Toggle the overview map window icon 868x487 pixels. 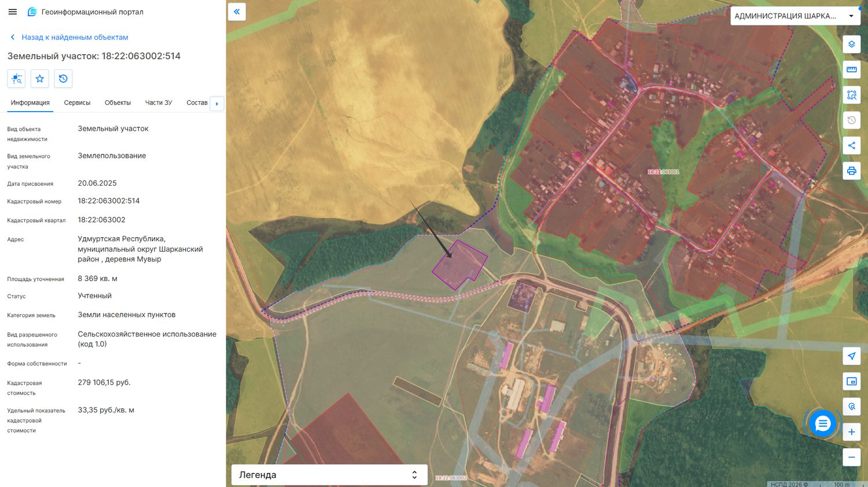[x=851, y=381]
